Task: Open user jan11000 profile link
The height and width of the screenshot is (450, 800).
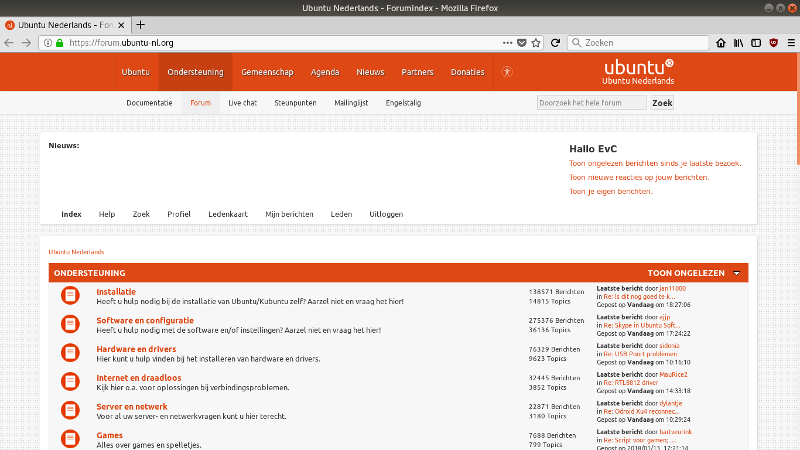Action: pyautogui.click(x=672, y=288)
